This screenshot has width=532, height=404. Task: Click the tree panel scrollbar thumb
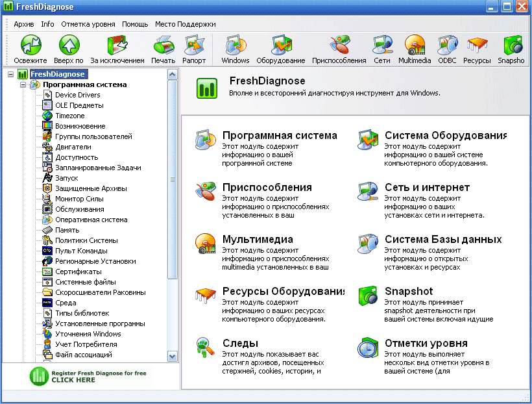173,179
